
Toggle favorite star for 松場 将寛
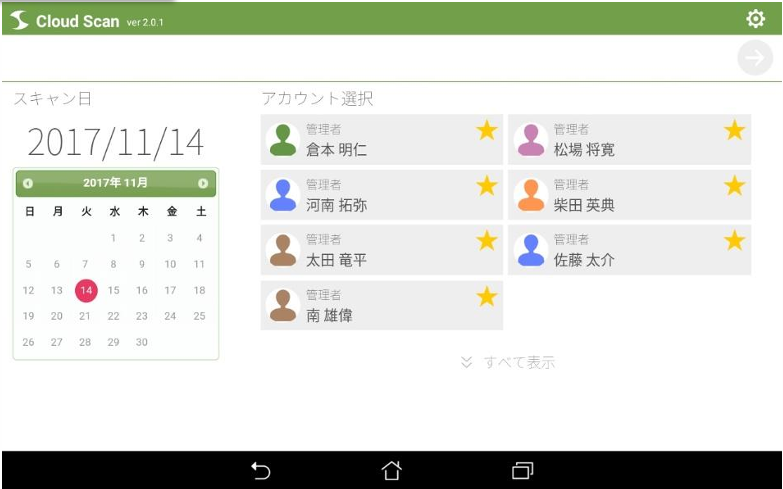coord(735,130)
